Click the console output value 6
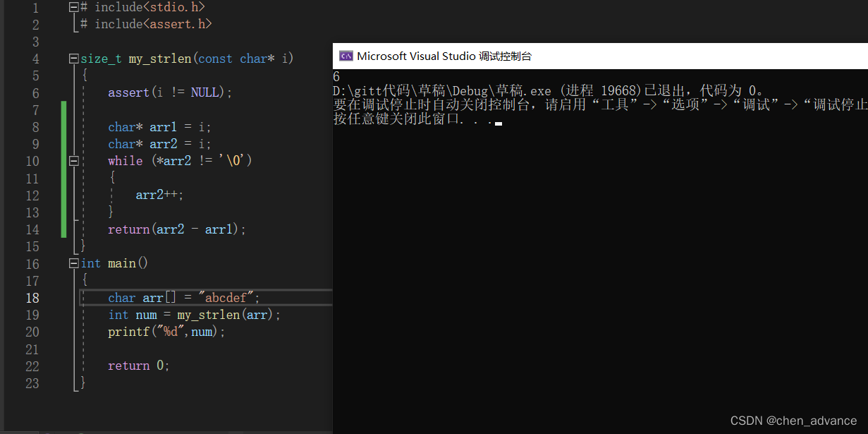The image size is (868, 434). pyautogui.click(x=336, y=76)
